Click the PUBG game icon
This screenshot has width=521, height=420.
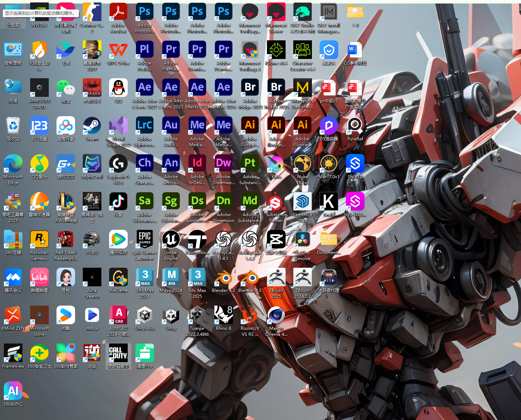tap(92, 243)
